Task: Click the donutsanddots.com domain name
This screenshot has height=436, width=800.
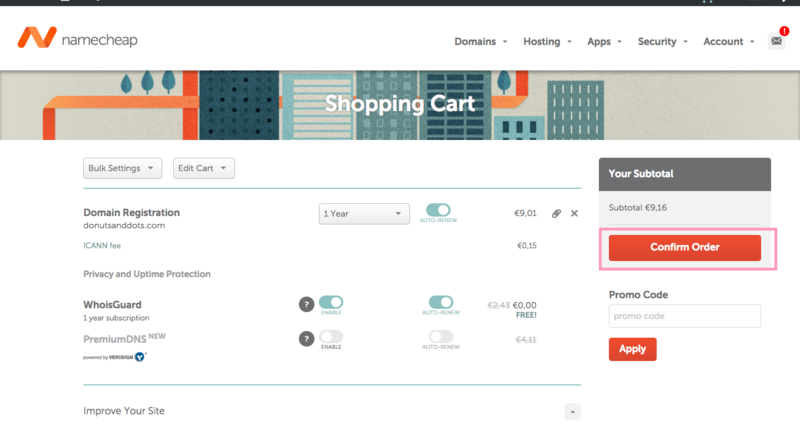Action: tap(124, 225)
